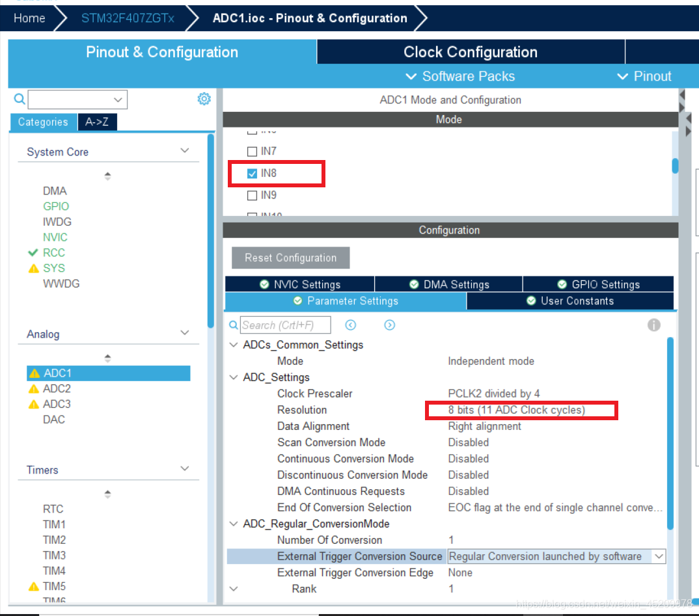Select GPIO under System Core
The image size is (699, 616).
click(56, 206)
